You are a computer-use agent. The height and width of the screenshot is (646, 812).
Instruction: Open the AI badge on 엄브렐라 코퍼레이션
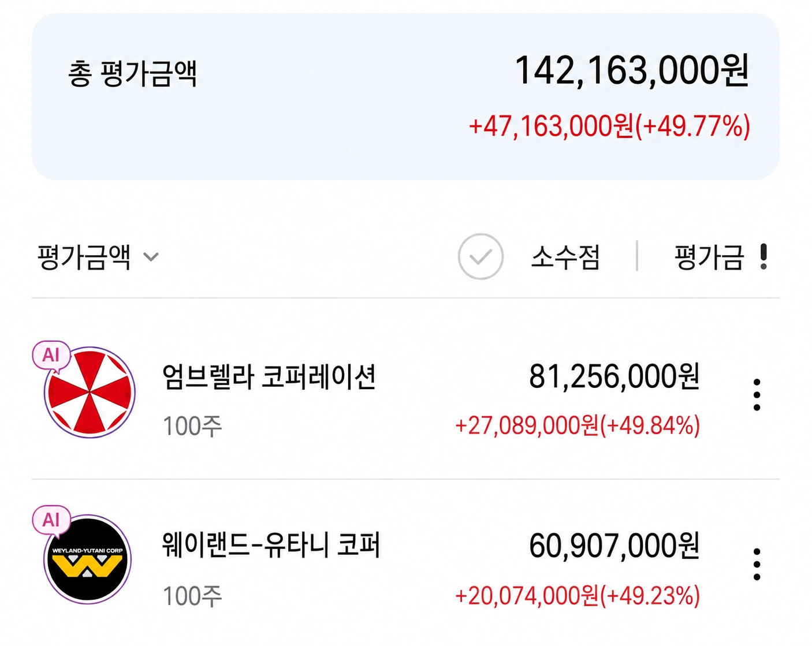51,355
